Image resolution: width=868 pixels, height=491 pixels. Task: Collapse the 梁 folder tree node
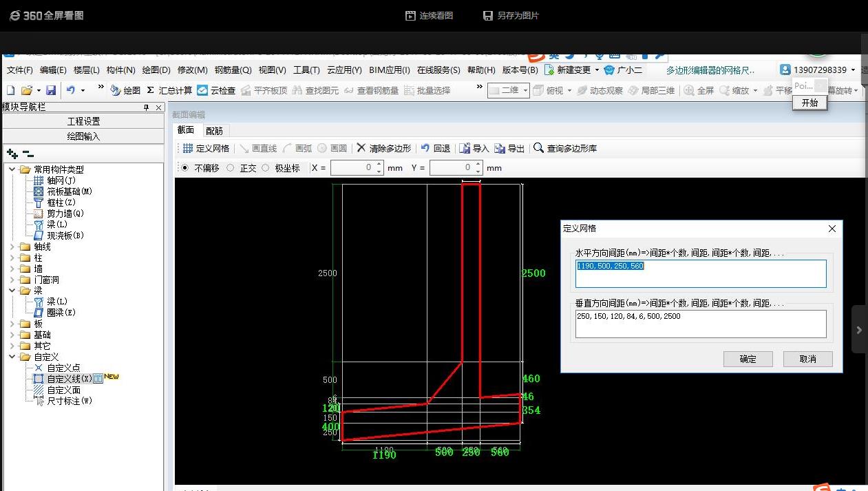click(13, 291)
